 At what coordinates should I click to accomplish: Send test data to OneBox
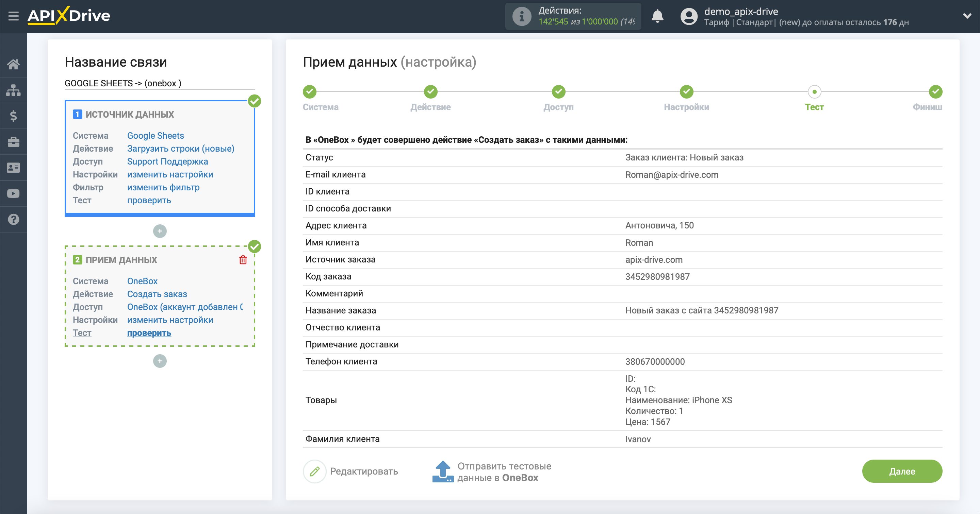[x=504, y=472]
